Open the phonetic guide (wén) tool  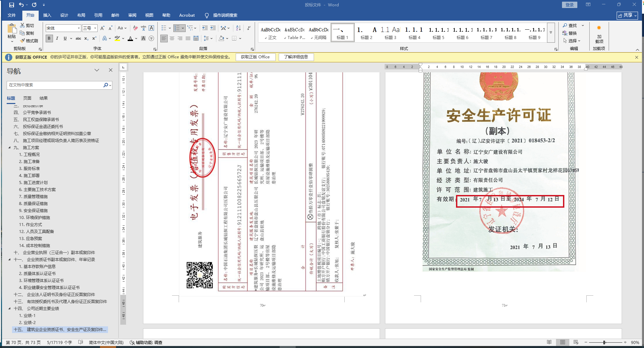pyautogui.click(x=143, y=28)
